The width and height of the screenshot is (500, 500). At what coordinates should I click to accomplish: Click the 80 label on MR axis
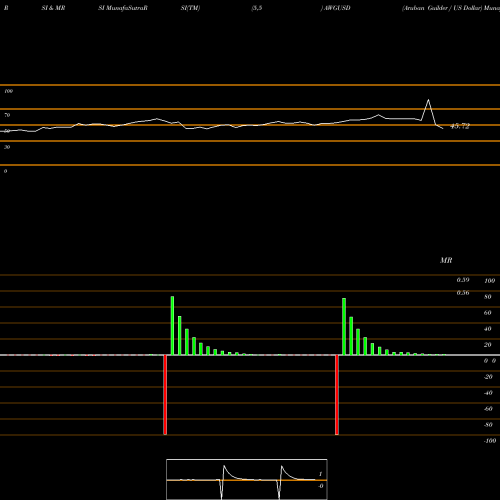pos(488,297)
